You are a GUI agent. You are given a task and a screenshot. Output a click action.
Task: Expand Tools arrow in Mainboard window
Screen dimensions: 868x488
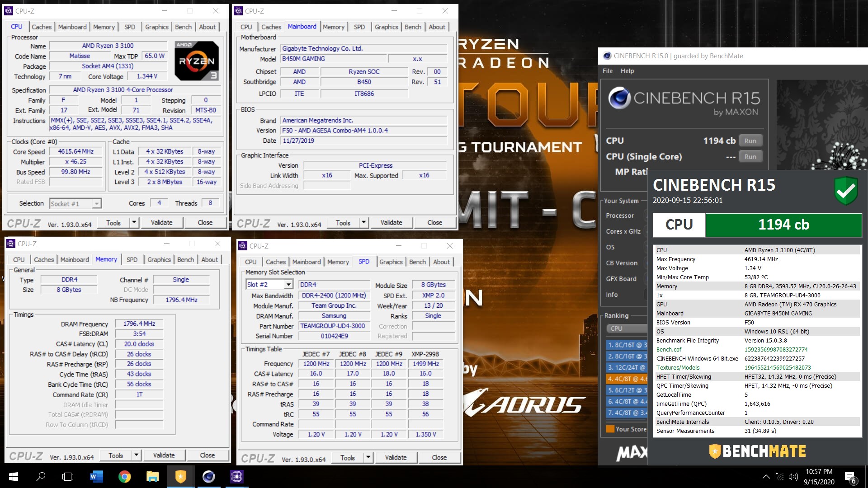click(x=363, y=222)
